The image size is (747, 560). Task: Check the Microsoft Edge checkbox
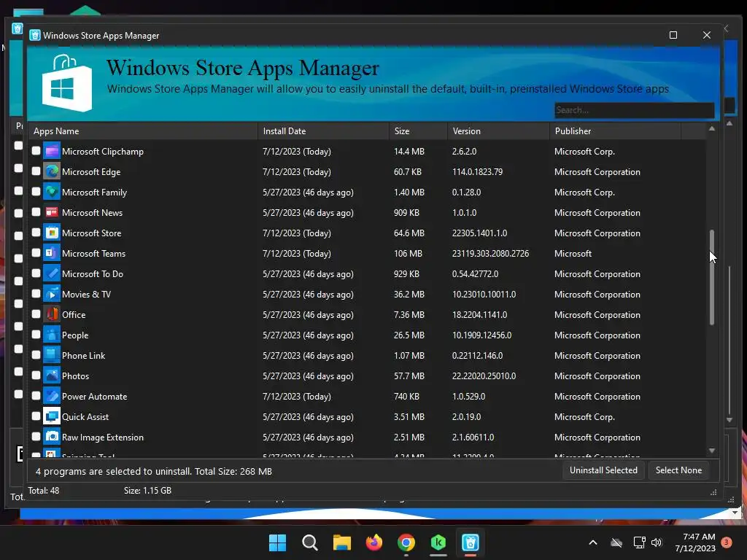click(36, 171)
